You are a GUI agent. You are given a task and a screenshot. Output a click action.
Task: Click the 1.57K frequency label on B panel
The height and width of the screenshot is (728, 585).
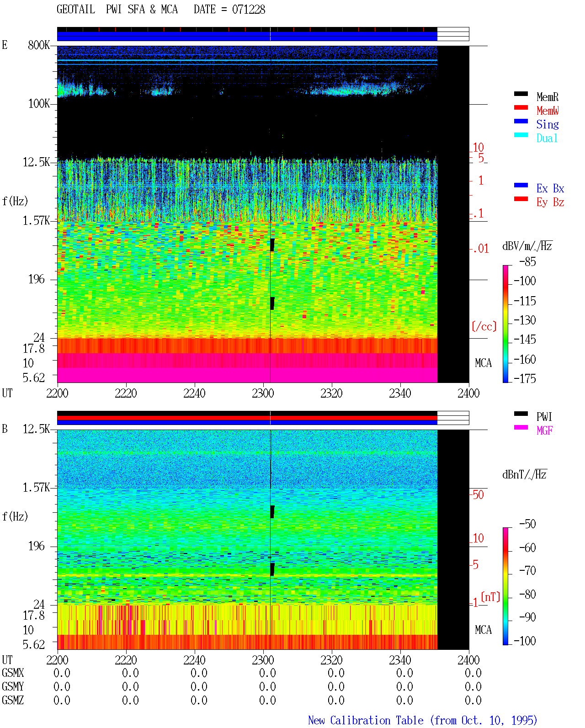(x=37, y=488)
